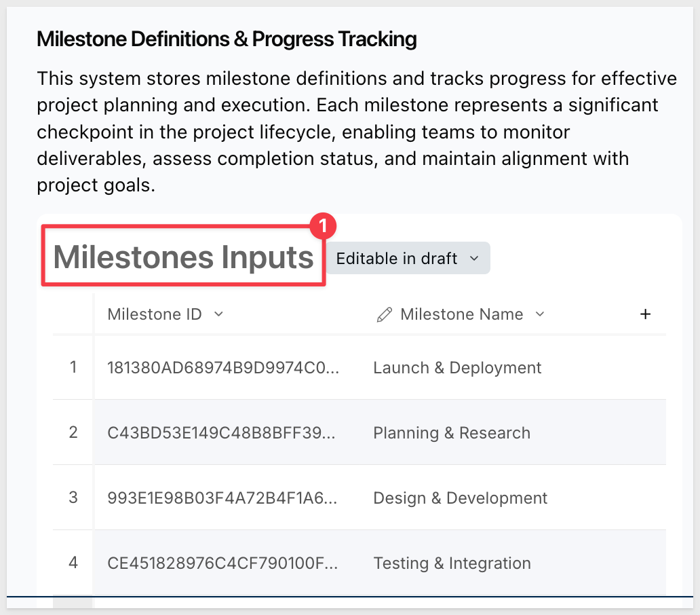Viewport: 700px width, 615px height.
Task: Click the plus icon to add column
Action: [x=645, y=314]
